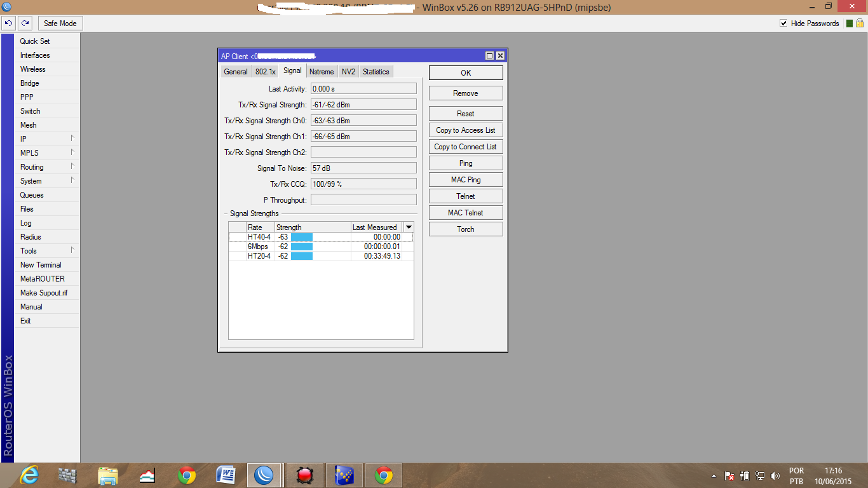Click the Remove button
Viewport: 868px width, 488px height.
[x=466, y=93]
